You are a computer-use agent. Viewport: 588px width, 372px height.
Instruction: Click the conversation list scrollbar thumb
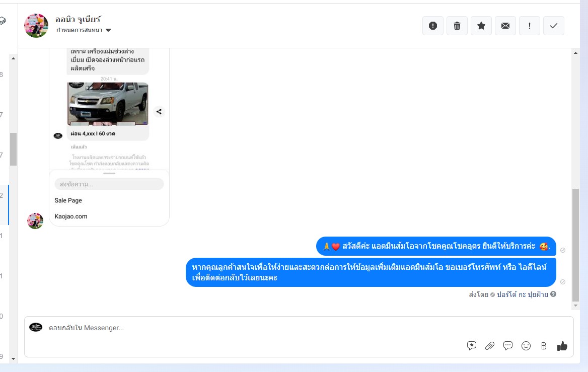click(x=13, y=149)
